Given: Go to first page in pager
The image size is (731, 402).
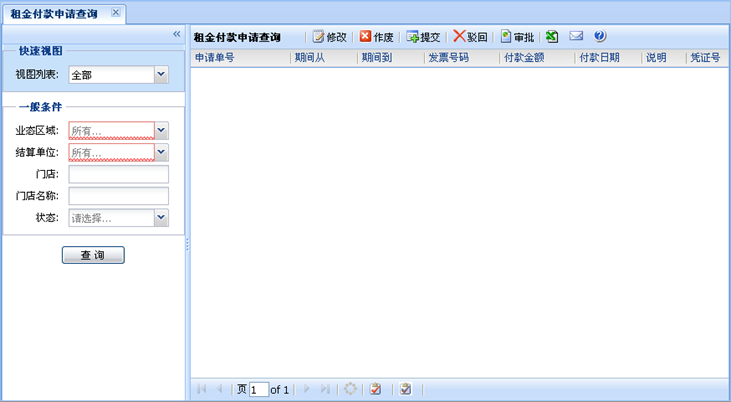Looking at the screenshot, I should coord(202,389).
